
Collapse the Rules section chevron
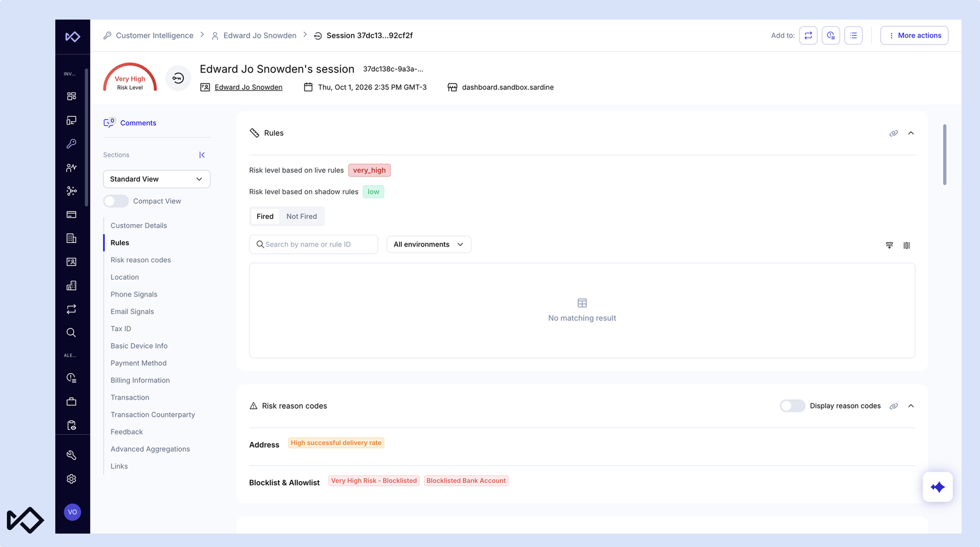coord(911,133)
